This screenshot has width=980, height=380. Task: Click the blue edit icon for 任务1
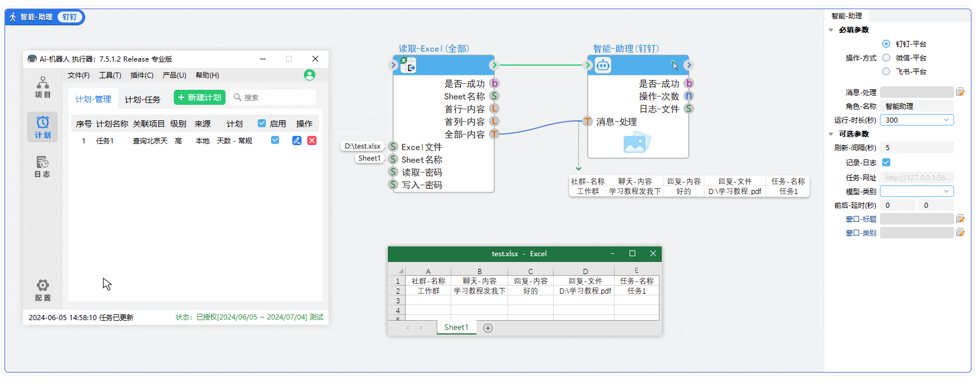click(x=297, y=140)
